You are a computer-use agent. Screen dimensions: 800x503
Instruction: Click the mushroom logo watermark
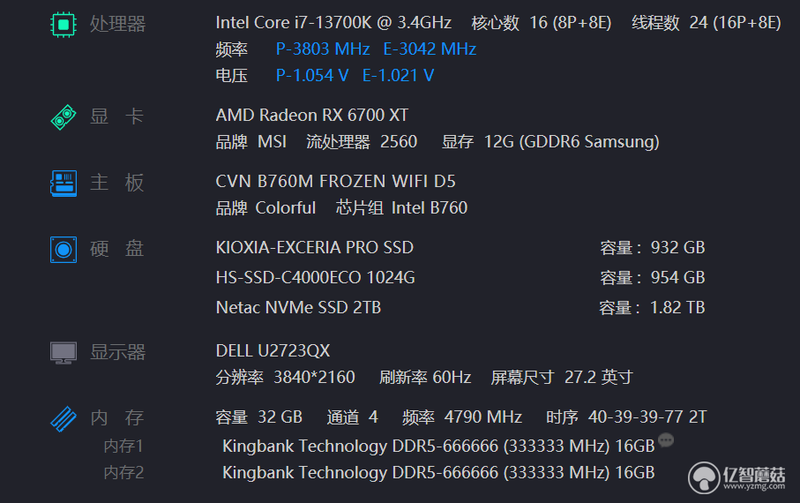pyautogui.click(x=704, y=478)
